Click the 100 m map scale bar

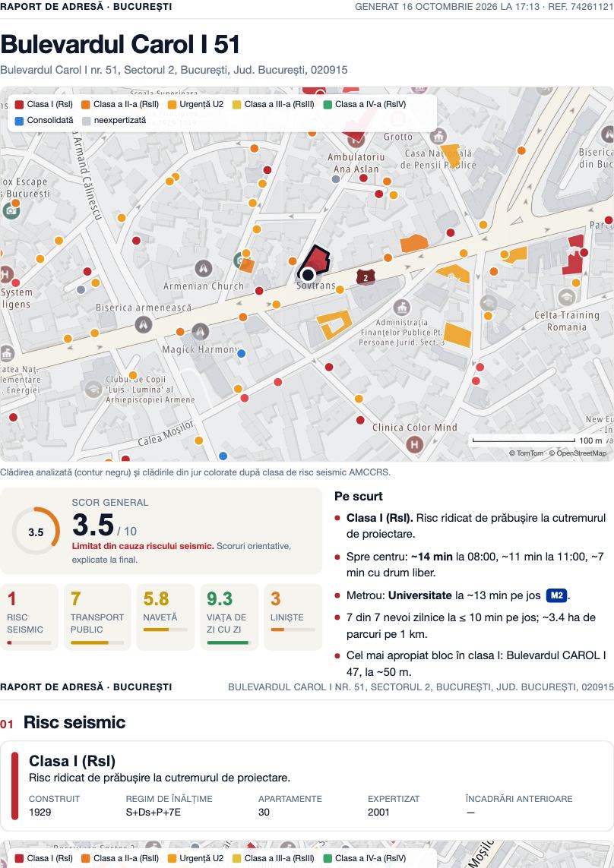(x=524, y=440)
